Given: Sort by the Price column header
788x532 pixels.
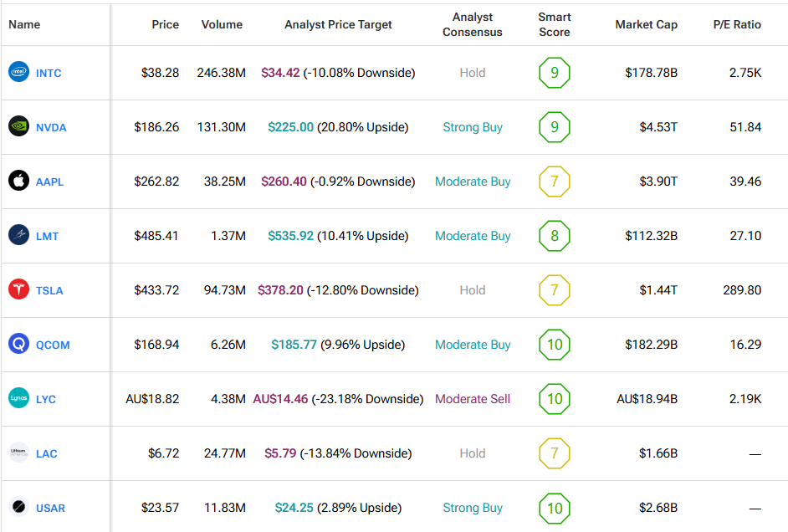Looking at the screenshot, I should (x=165, y=24).
